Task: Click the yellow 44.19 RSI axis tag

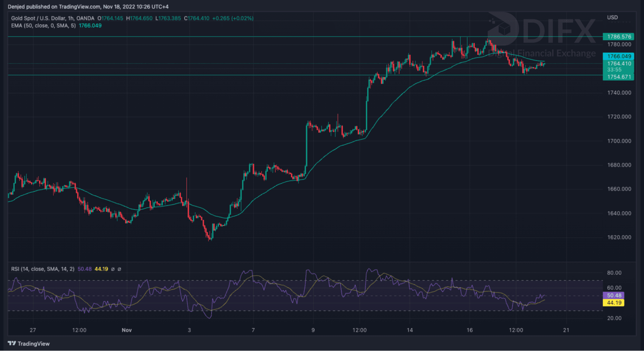Action: [x=614, y=303]
